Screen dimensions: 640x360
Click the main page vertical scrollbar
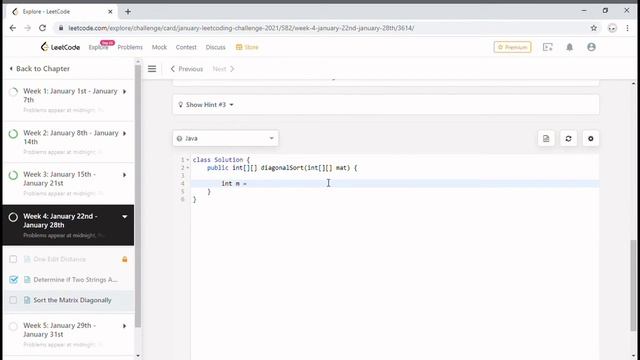point(633,286)
